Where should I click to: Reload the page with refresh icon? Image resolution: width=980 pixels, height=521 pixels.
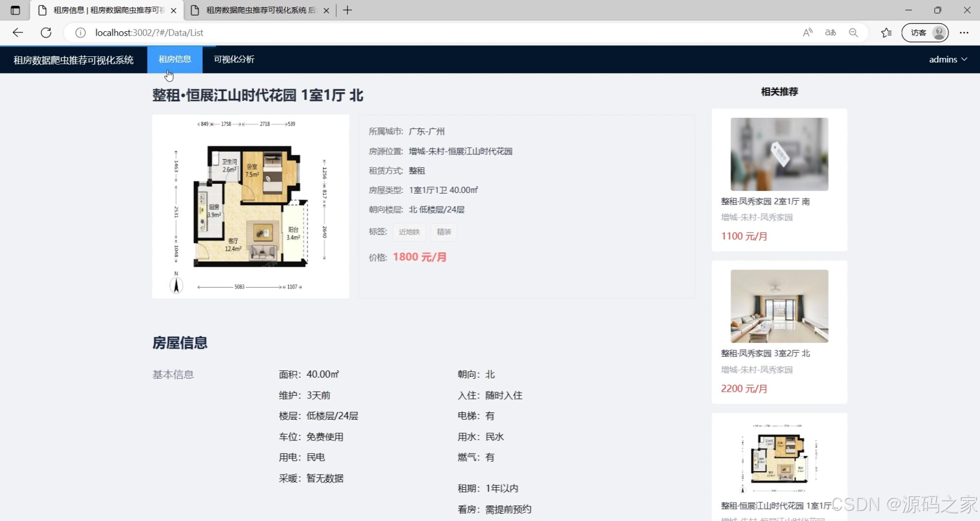(x=46, y=32)
